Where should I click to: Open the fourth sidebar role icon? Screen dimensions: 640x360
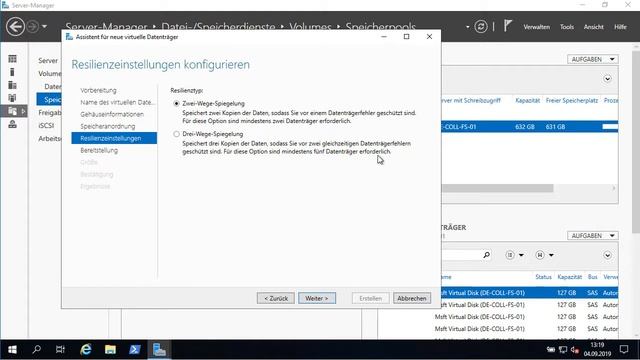point(13,98)
